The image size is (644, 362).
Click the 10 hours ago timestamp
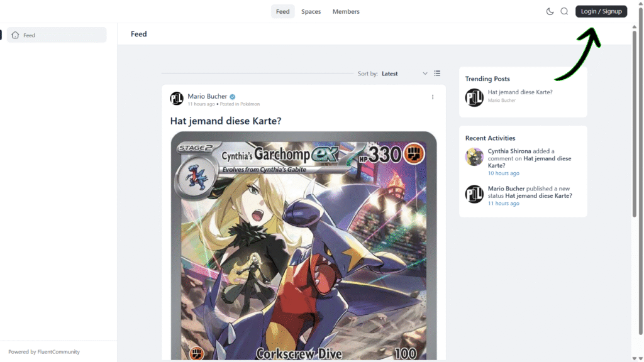(x=504, y=173)
